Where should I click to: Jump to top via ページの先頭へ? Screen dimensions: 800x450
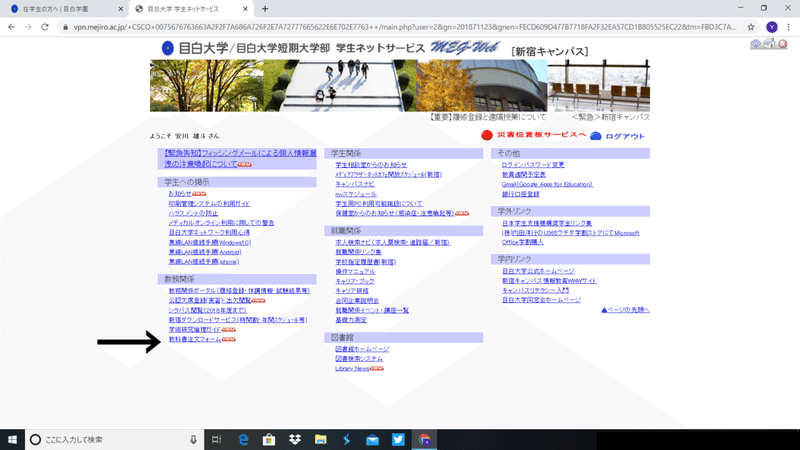pos(626,310)
